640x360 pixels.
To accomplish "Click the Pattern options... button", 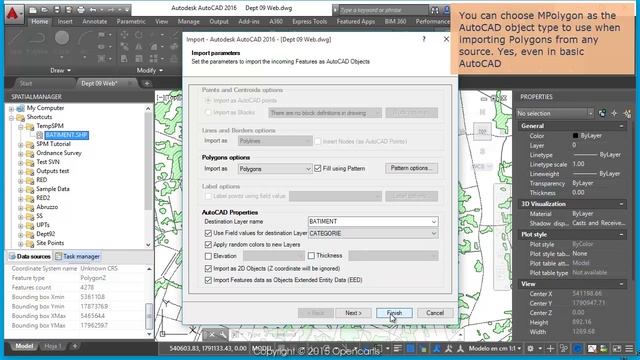I will point(411,168).
